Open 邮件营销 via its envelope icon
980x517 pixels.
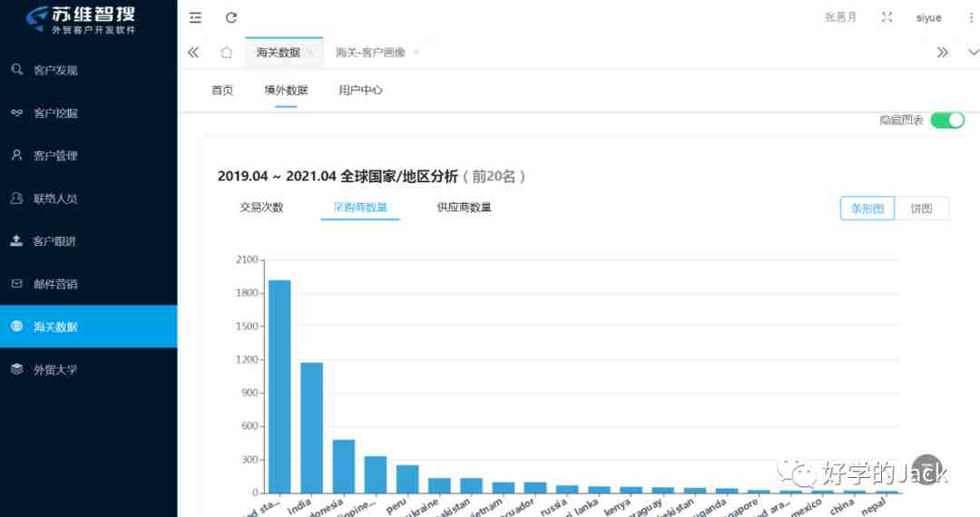point(17,284)
